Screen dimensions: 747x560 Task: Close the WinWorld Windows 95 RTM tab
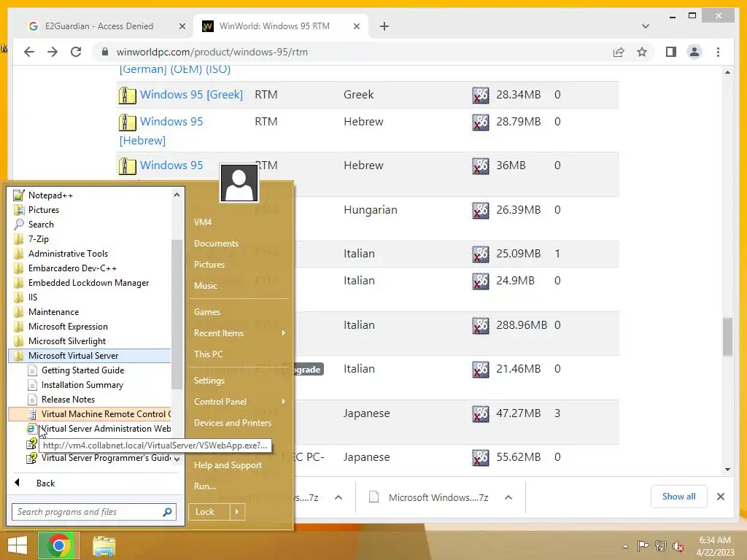point(356,26)
